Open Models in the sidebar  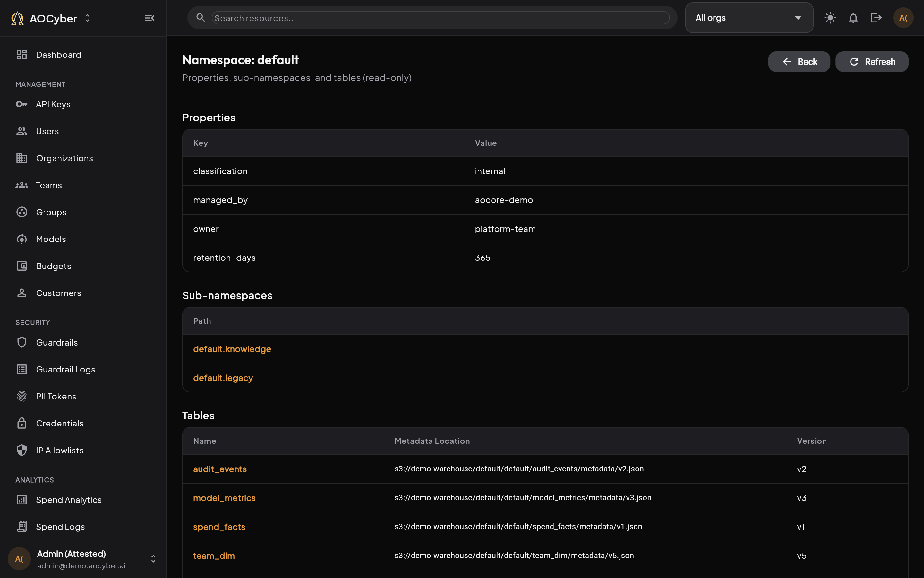click(51, 239)
